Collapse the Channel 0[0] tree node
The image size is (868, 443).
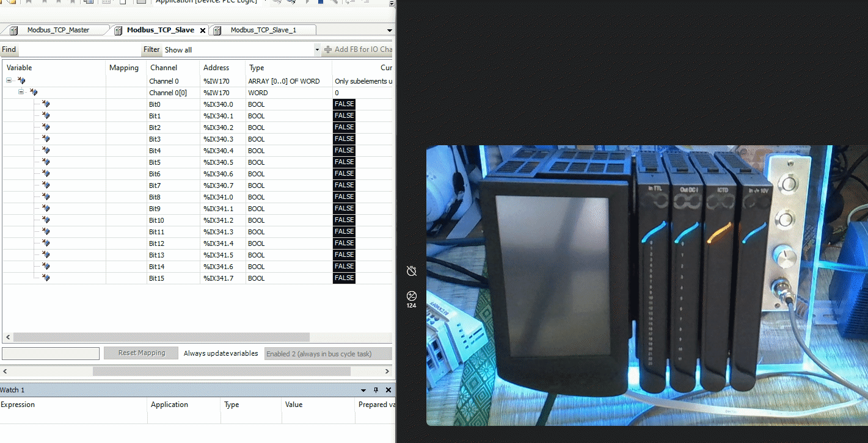tap(21, 92)
